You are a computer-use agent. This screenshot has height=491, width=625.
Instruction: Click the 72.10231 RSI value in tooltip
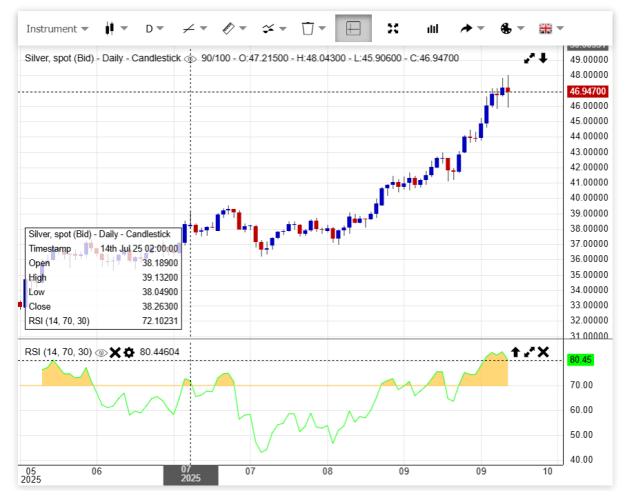[x=160, y=321]
